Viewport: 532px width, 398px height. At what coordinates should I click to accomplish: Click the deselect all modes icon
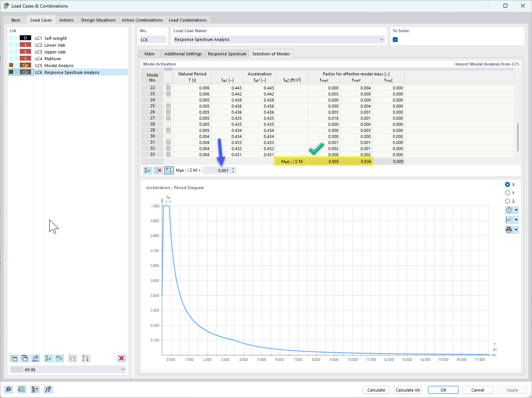158,171
